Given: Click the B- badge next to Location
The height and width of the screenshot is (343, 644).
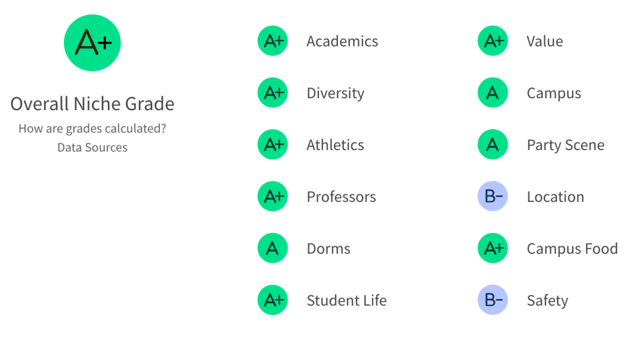Looking at the screenshot, I should click(x=493, y=197).
